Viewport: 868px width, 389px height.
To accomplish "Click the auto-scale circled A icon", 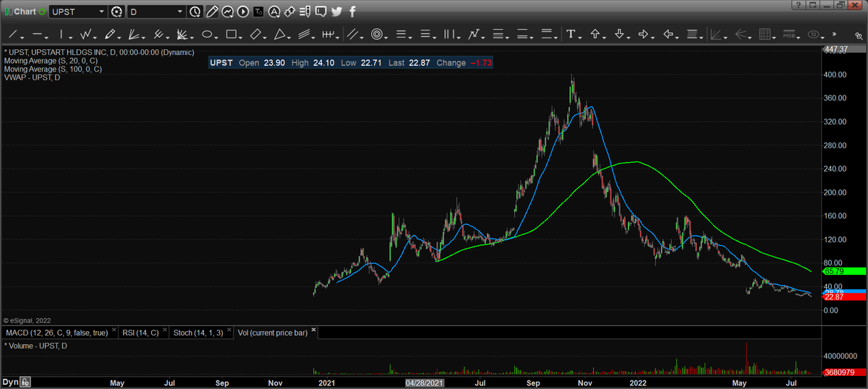I will click(x=274, y=12).
